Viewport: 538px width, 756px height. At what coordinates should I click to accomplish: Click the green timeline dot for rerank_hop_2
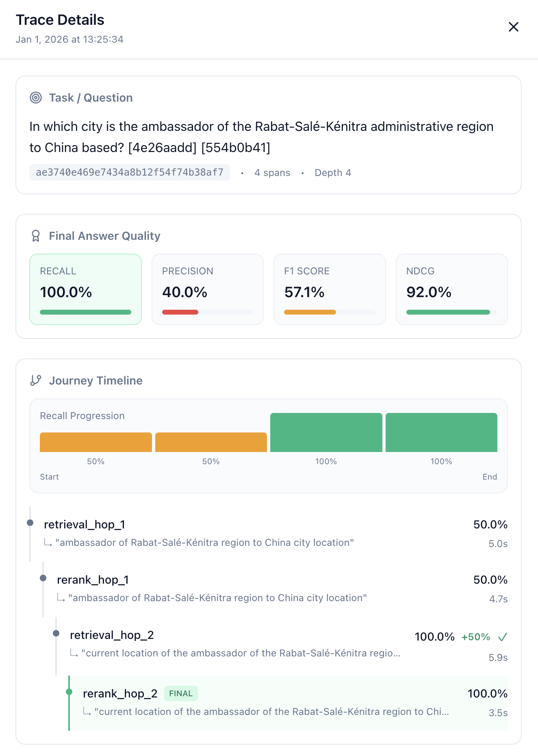tap(69, 692)
